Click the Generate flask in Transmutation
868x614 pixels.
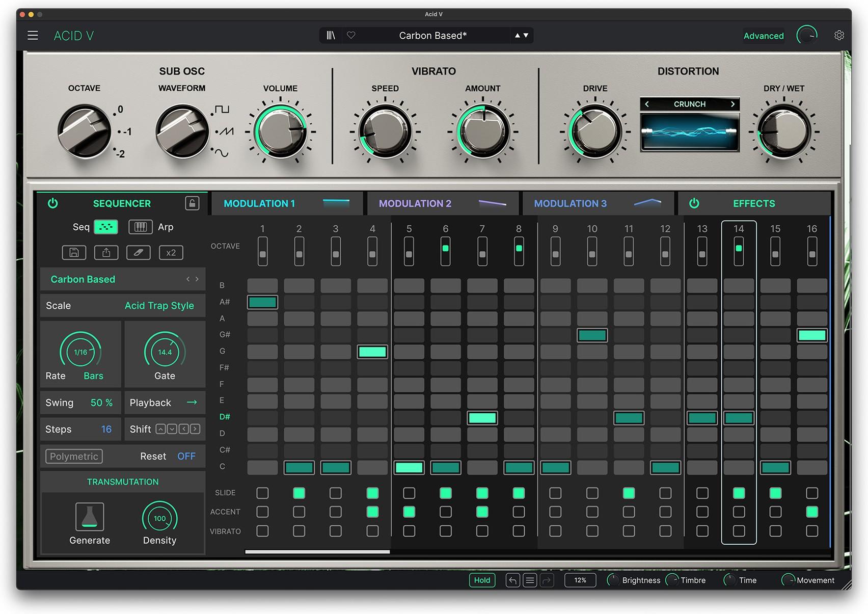90,517
